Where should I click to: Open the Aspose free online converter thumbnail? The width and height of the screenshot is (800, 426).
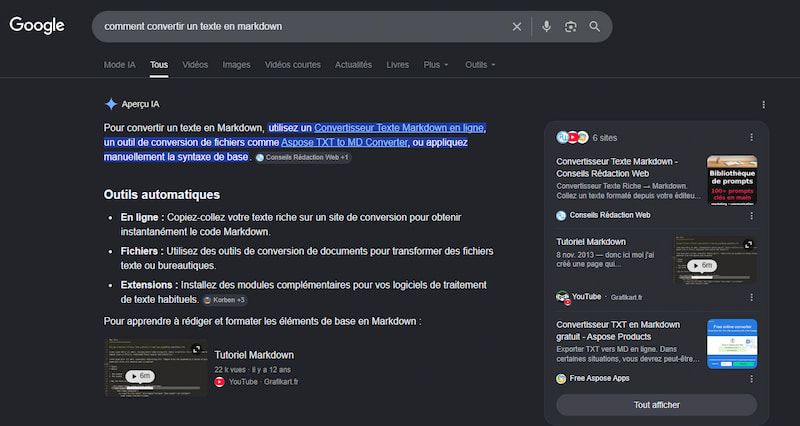click(732, 344)
